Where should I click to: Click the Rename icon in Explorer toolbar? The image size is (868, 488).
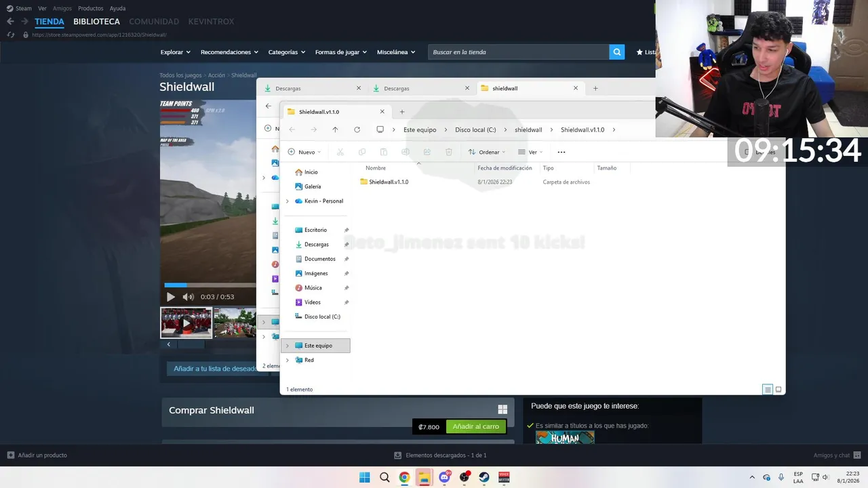click(x=406, y=152)
